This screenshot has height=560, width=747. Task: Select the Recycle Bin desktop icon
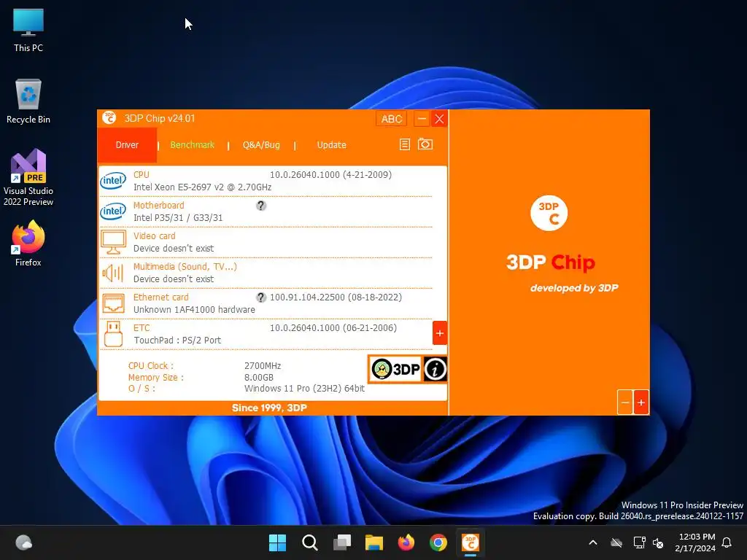point(28,101)
